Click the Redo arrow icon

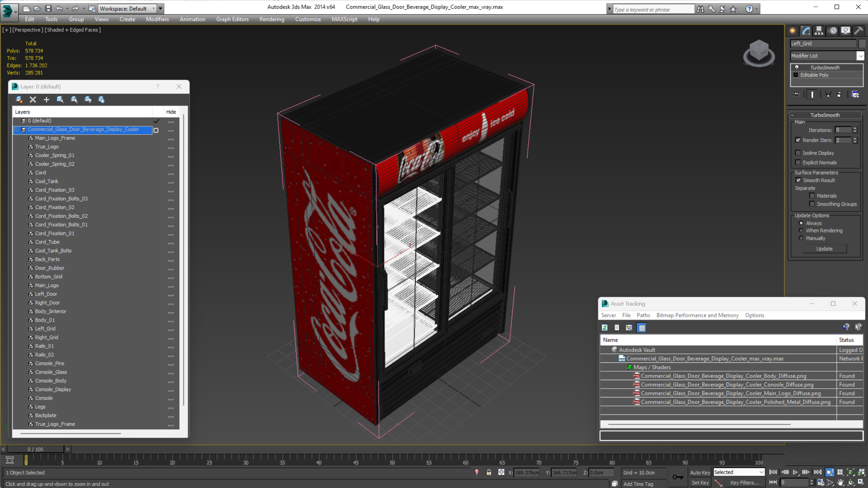[x=75, y=9]
